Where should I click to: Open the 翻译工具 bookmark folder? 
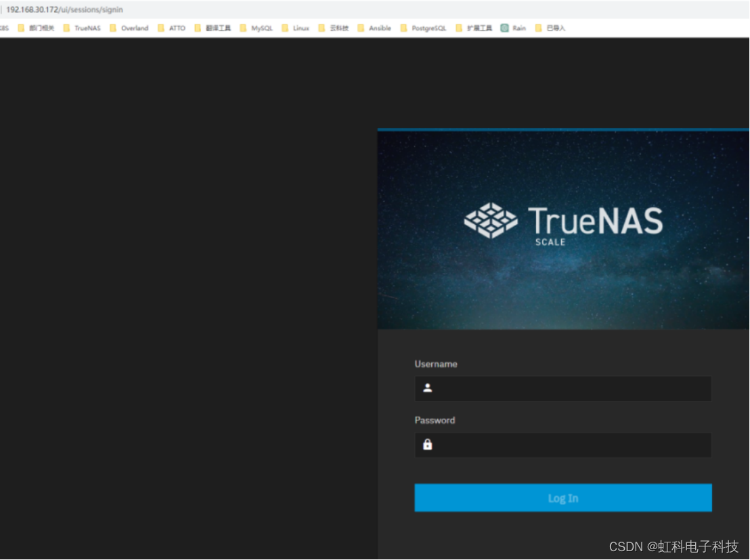[213, 28]
